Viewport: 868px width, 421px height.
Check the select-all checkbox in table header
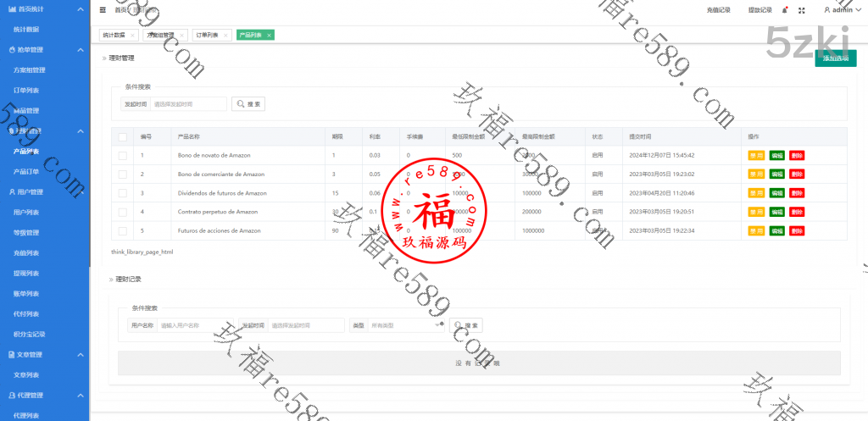point(123,136)
